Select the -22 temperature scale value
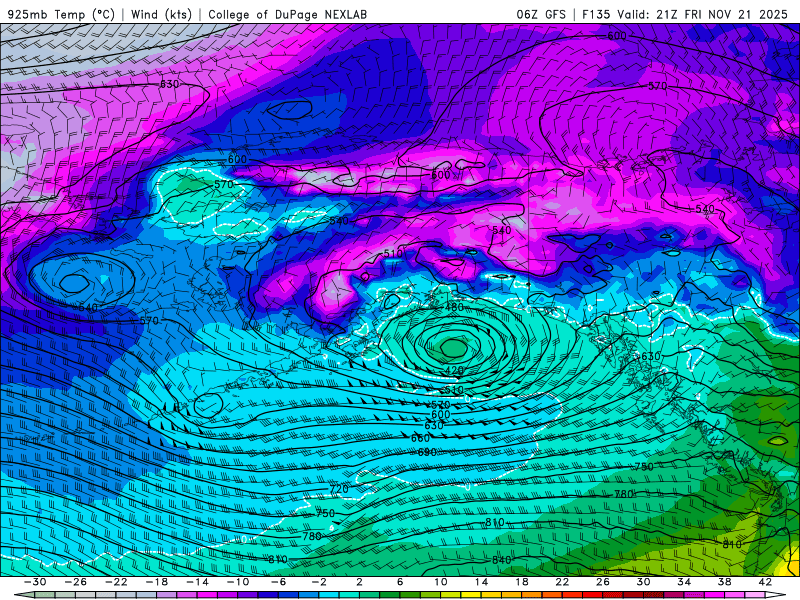800x600 pixels. click(x=116, y=582)
